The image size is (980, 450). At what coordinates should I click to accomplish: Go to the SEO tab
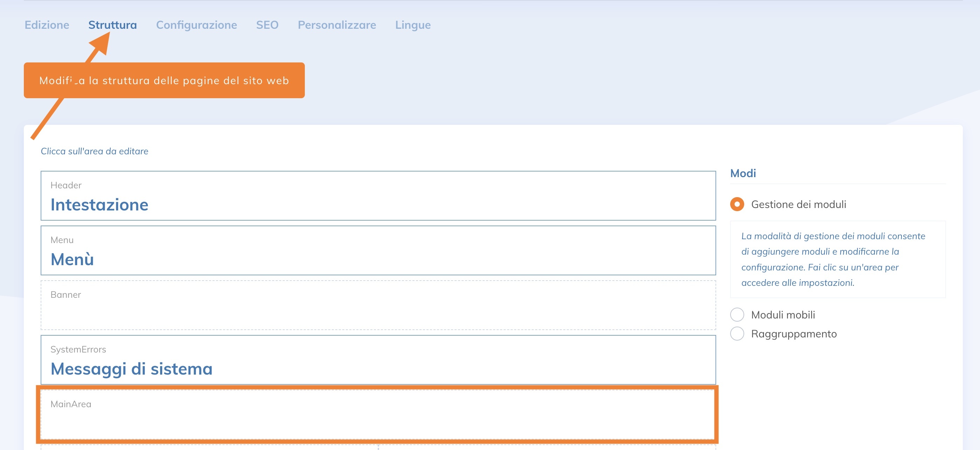(x=267, y=25)
